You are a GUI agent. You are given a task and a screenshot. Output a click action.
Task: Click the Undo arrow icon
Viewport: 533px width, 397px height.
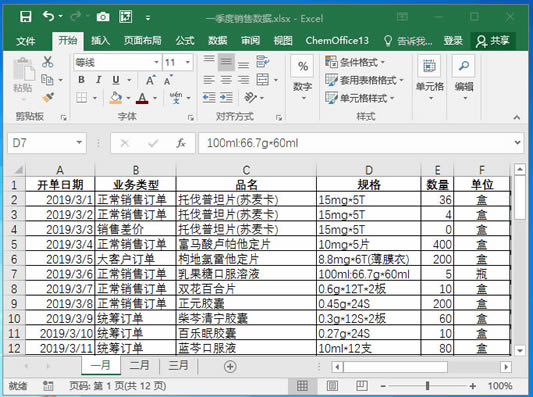point(49,16)
